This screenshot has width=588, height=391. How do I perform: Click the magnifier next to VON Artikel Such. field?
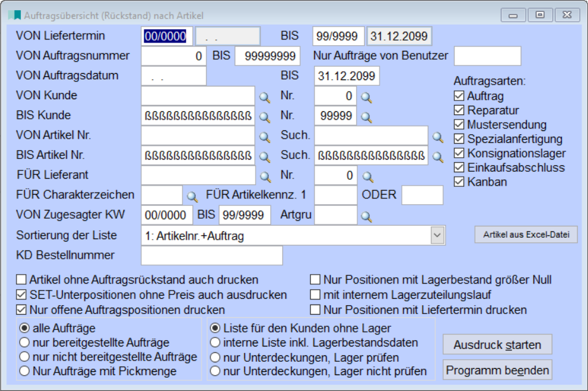point(438,136)
